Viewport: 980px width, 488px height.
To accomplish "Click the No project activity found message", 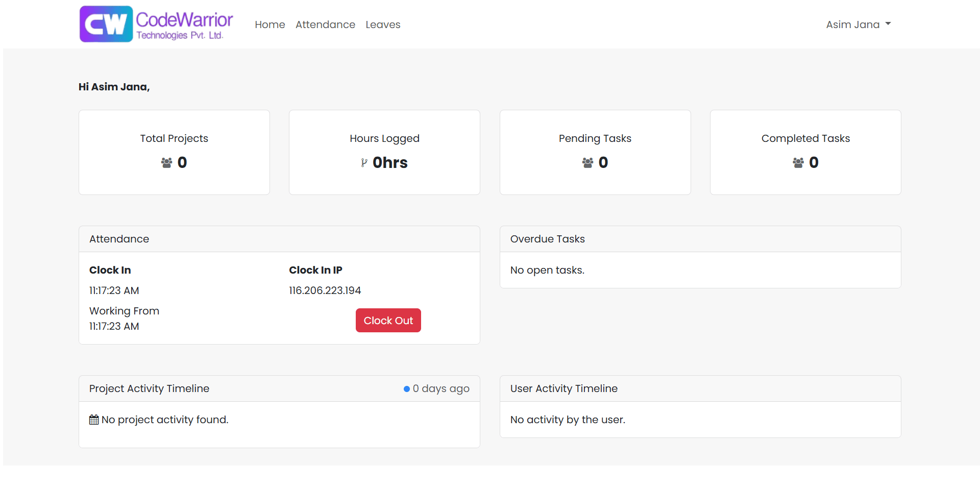I will pos(165,420).
